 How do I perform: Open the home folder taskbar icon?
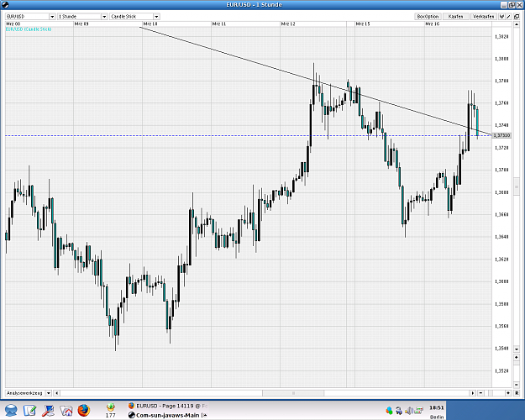(x=66, y=410)
